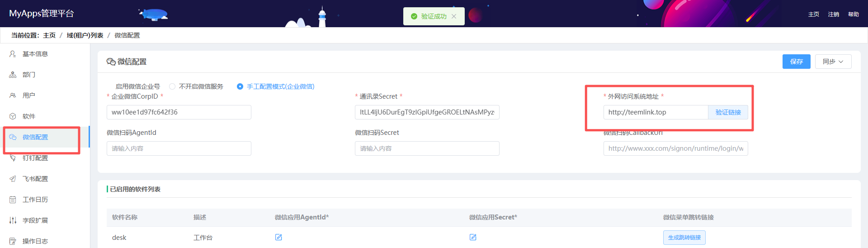The image size is (868, 248).
Task: Click the 软件 cube icon in sidebar
Action: [x=13, y=116]
